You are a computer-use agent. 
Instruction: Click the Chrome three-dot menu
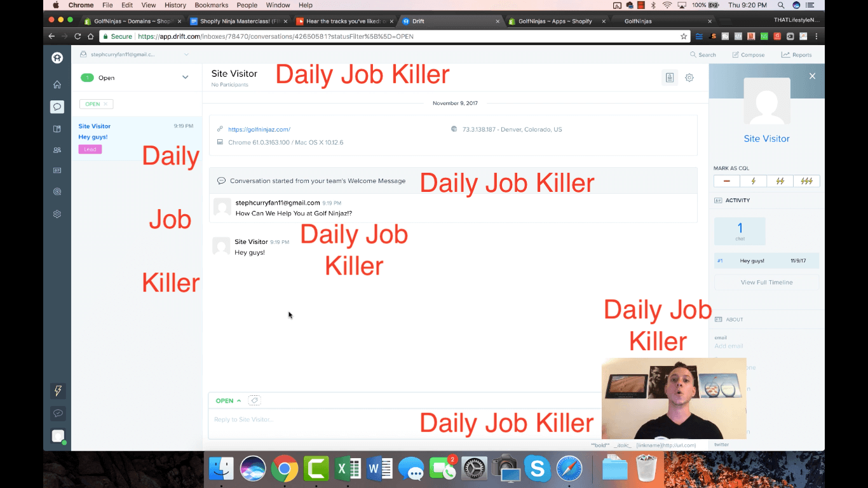coord(817,36)
